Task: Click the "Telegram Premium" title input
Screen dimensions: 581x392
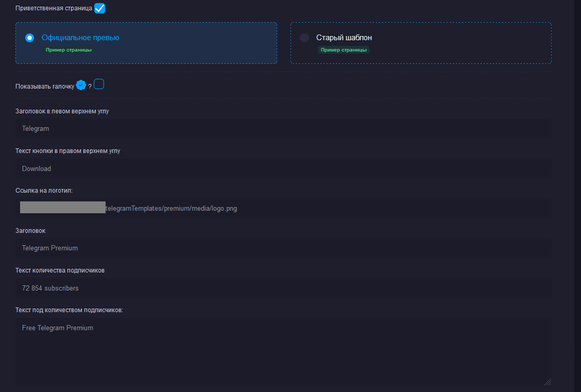Action: coord(283,248)
